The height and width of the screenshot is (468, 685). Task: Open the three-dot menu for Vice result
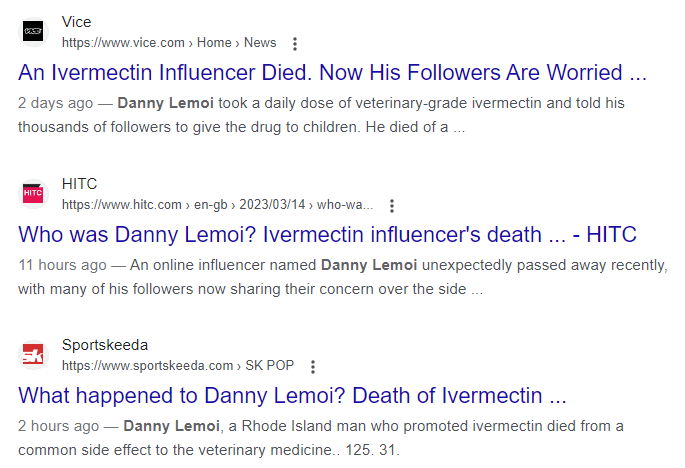point(294,43)
